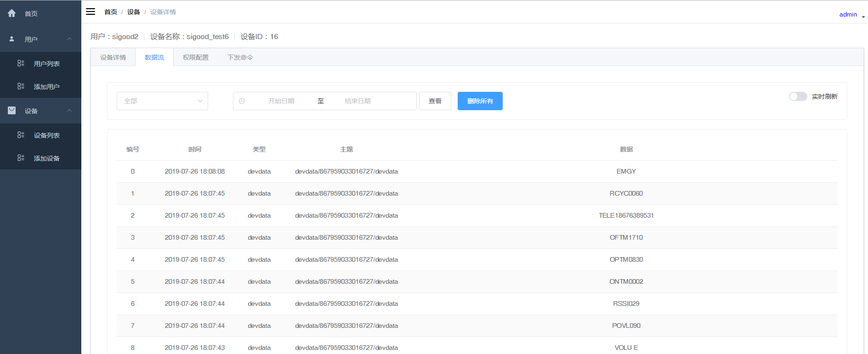Click the 用户：sigood2 label
This screenshot has width=868, height=354.
[x=114, y=37]
